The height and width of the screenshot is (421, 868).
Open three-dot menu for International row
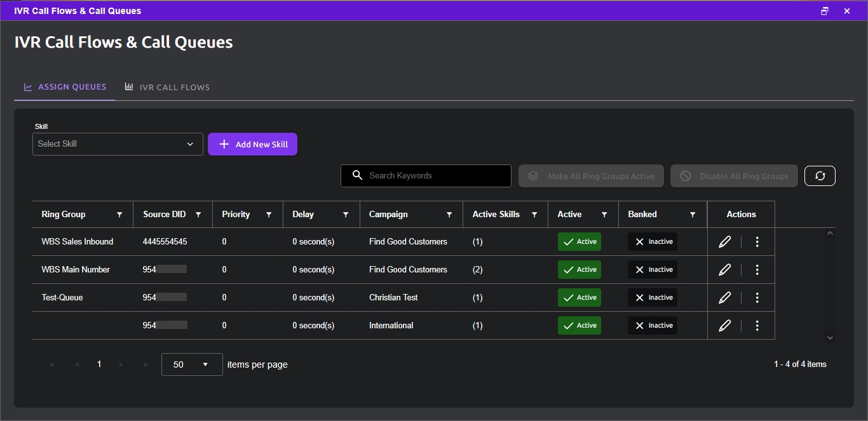tap(757, 326)
